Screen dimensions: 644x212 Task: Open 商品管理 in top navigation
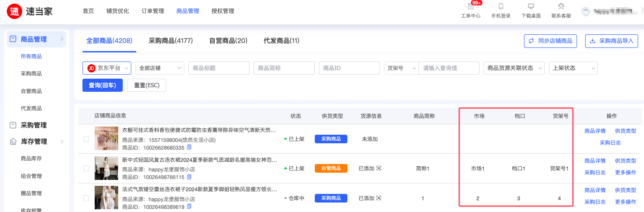(188, 11)
